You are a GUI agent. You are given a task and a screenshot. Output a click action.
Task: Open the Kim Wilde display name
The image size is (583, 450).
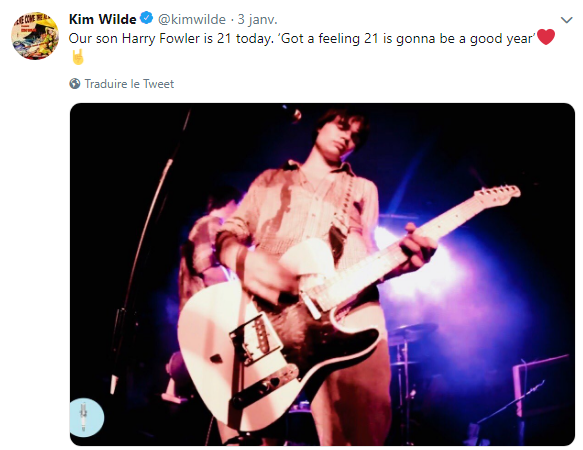103,19
